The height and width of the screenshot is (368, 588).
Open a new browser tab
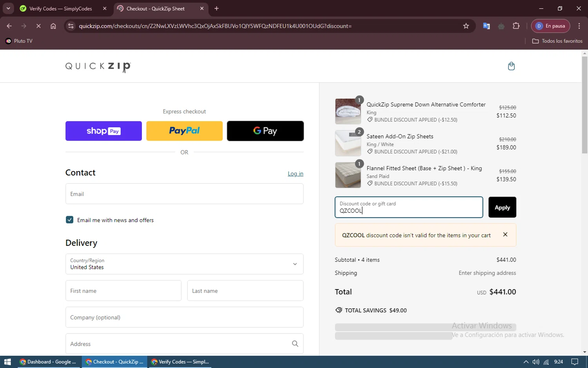(217, 8)
